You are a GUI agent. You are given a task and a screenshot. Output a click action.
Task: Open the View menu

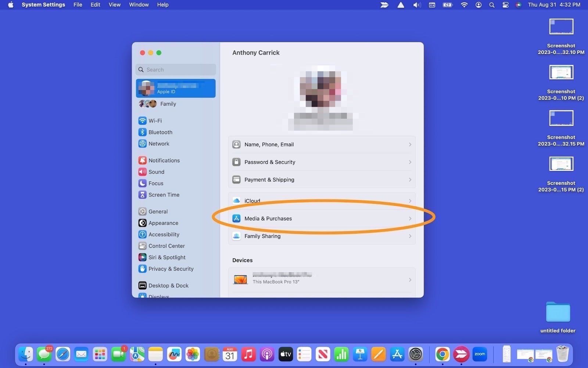pos(114,5)
